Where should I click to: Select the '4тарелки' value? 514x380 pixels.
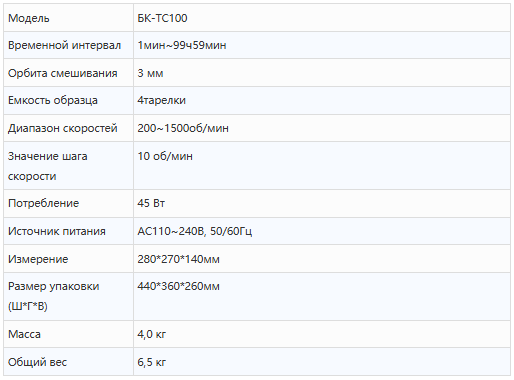[x=161, y=100]
